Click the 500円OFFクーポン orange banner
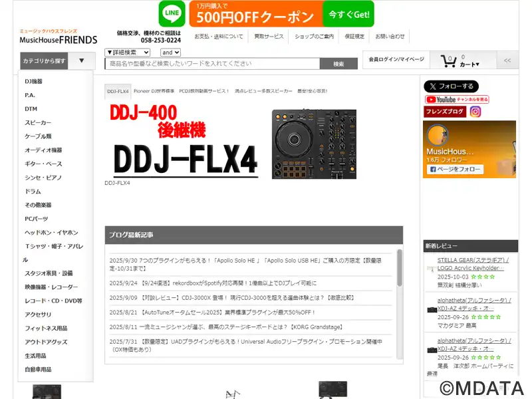This screenshot has width=532, height=399. coord(256,14)
